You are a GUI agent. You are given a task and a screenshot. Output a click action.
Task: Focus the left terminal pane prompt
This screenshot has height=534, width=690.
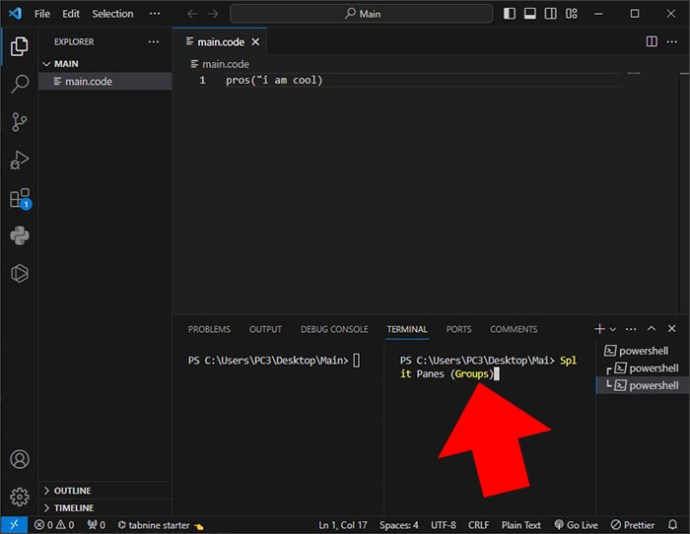[x=274, y=361]
